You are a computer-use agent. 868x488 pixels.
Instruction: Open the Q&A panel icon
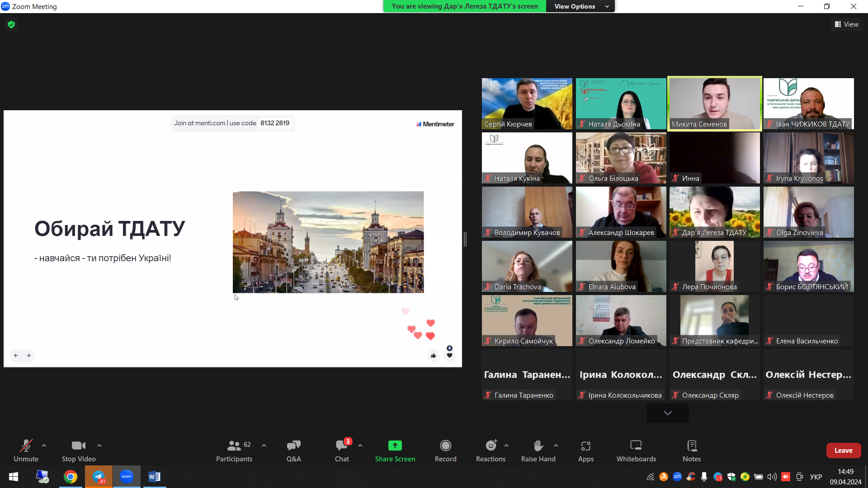(293, 446)
